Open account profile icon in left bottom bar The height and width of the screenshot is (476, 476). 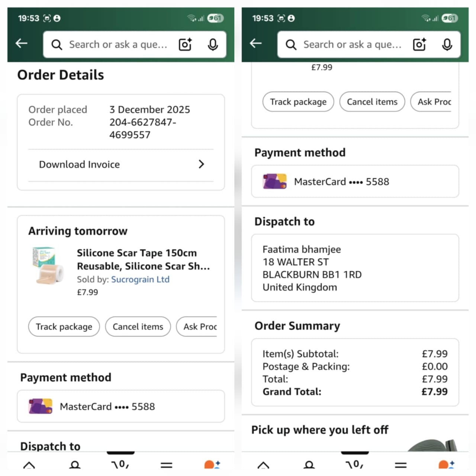pyautogui.click(x=75, y=465)
